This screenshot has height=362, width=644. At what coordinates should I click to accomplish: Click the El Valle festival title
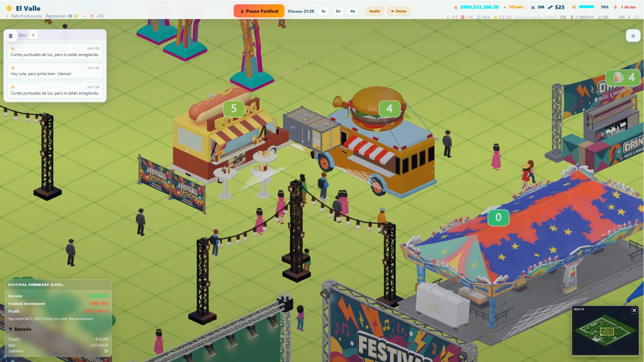(28, 8)
